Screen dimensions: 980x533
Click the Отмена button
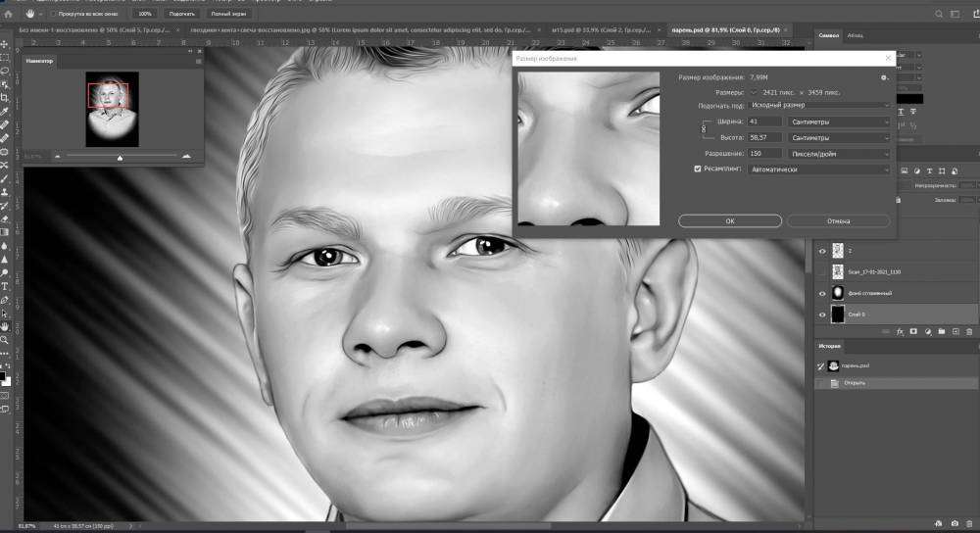[838, 220]
